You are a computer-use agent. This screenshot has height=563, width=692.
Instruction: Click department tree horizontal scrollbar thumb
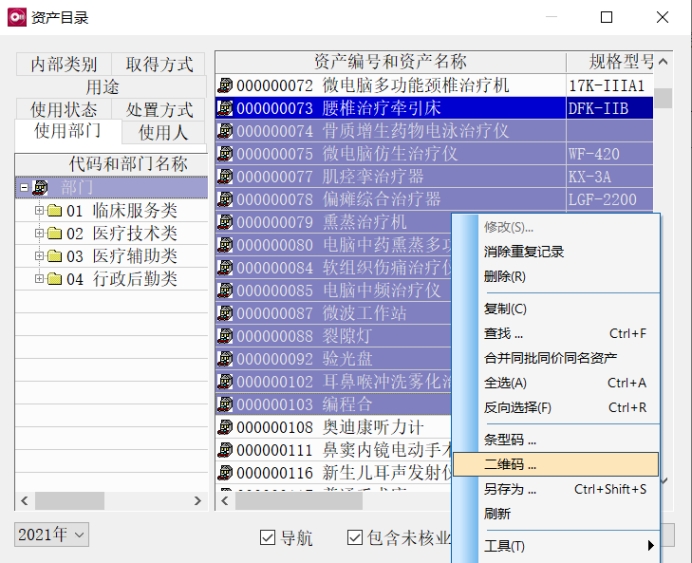[70, 501]
